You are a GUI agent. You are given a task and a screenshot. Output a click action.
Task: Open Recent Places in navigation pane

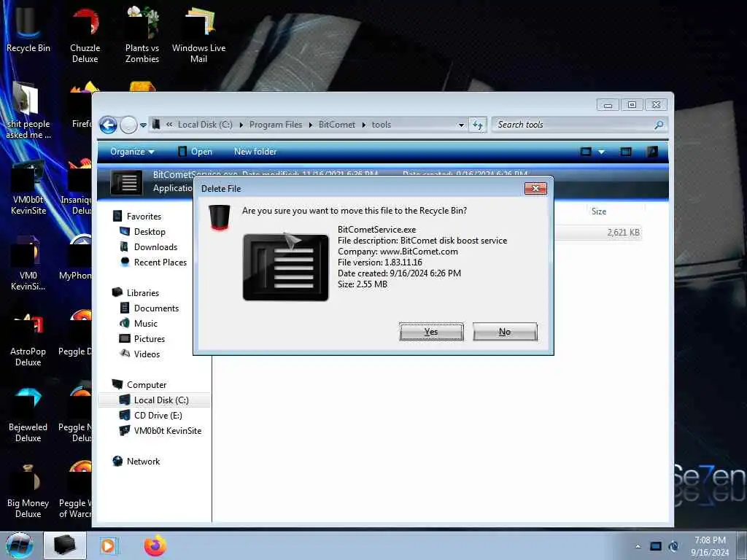point(160,262)
